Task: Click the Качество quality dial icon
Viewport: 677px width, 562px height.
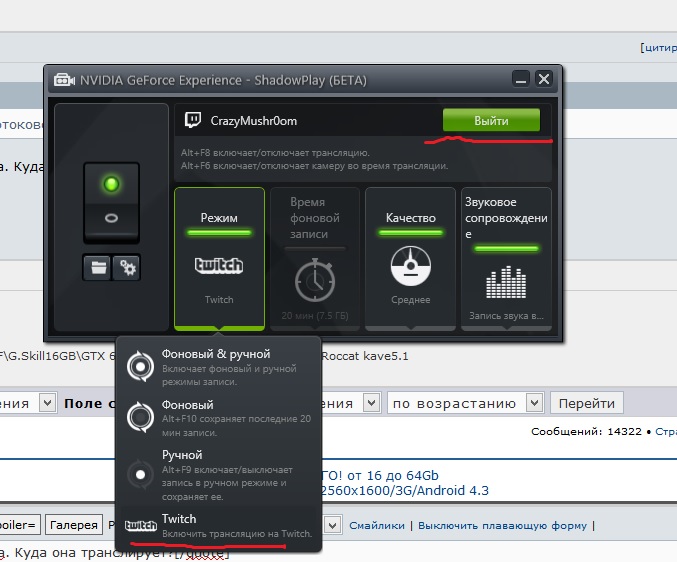Action: (x=410, y=267)
